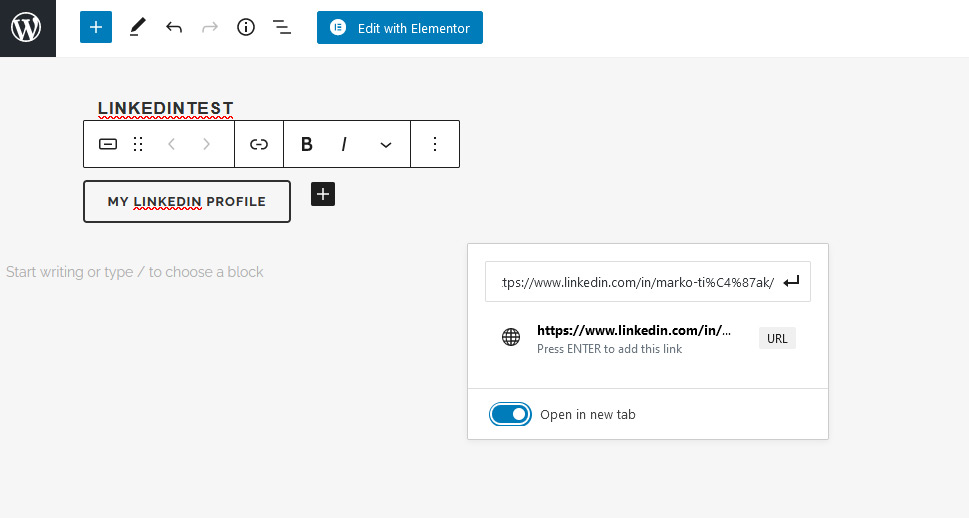Image resolution: width=969 pixels, height=518 pixels.
Task: Add a new button with black plus
Action: coord(323,194)
